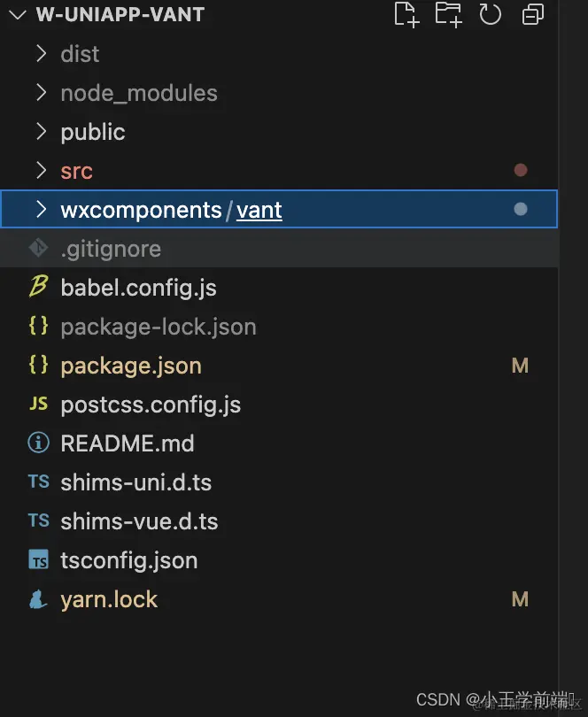
Task: Open package-lock.json in the editor
Action: pos(158,327)
